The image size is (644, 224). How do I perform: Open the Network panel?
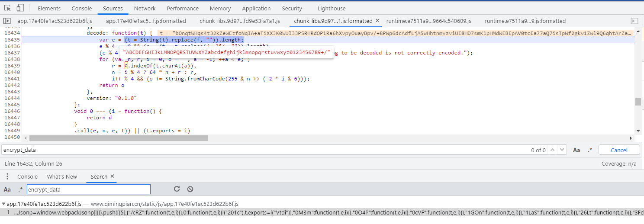pos(145,8)
